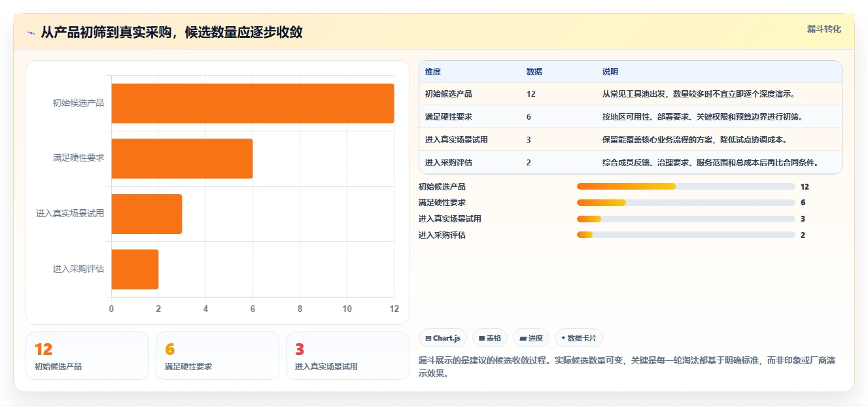Click the 进入真实场景试用 chart bar
Viewport: 868px width, 406px height.
pos(147,214)
